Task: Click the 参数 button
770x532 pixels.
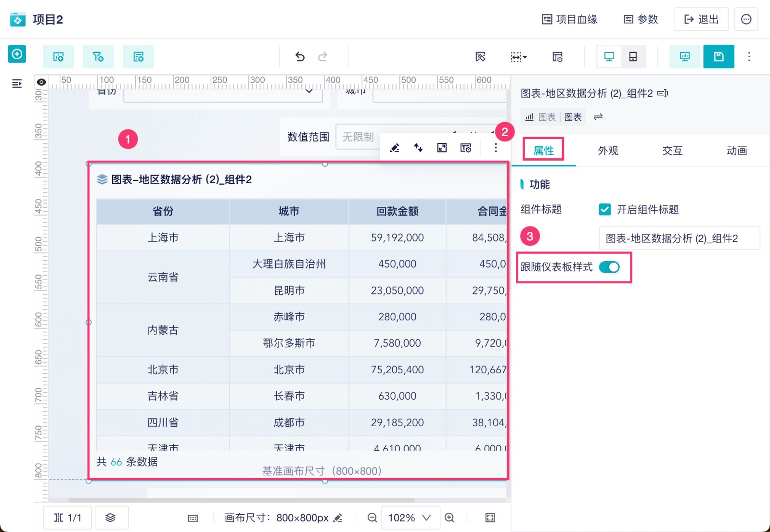Action: click(641, 19)
